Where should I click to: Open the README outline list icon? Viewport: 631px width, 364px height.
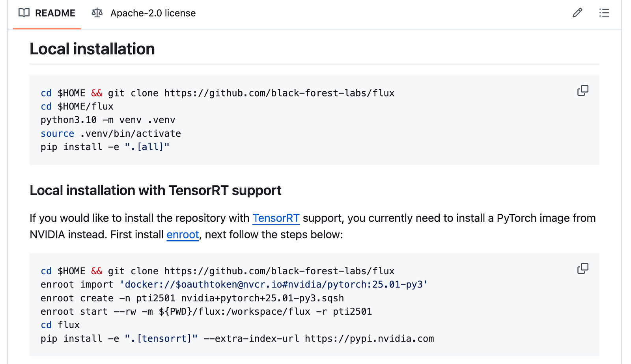[604, 13]
